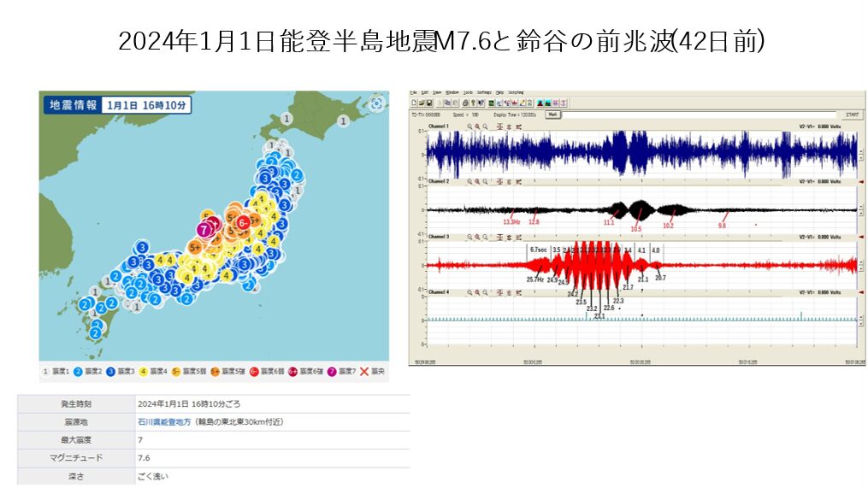
Task: Click the Mark button
Action: point(552,114)
